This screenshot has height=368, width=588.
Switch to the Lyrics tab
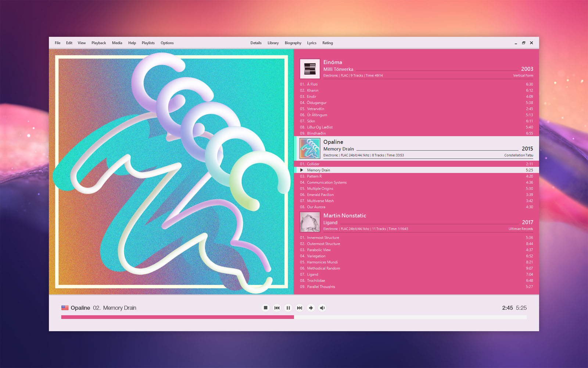[x=312, y=43]
